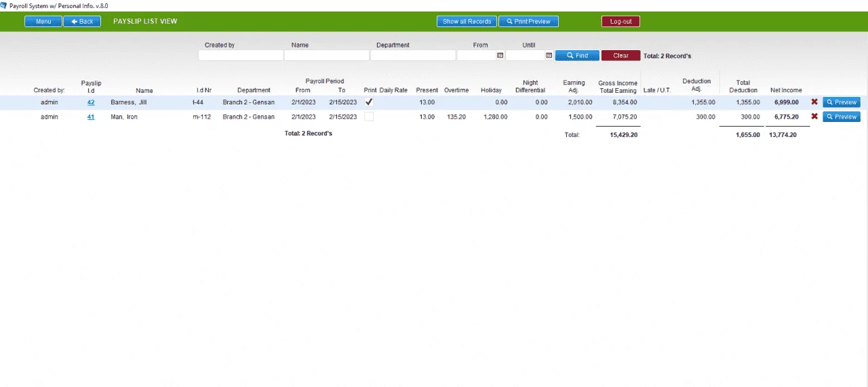Open the From date calendar picker icon

tap(500, 56)
